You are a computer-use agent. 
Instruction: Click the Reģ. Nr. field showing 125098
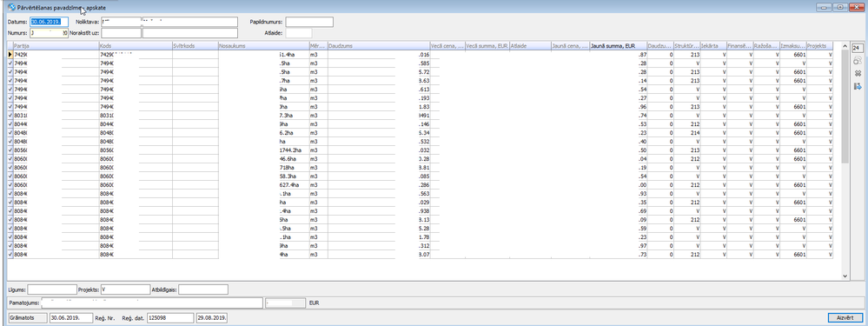[x=170, y=317]
